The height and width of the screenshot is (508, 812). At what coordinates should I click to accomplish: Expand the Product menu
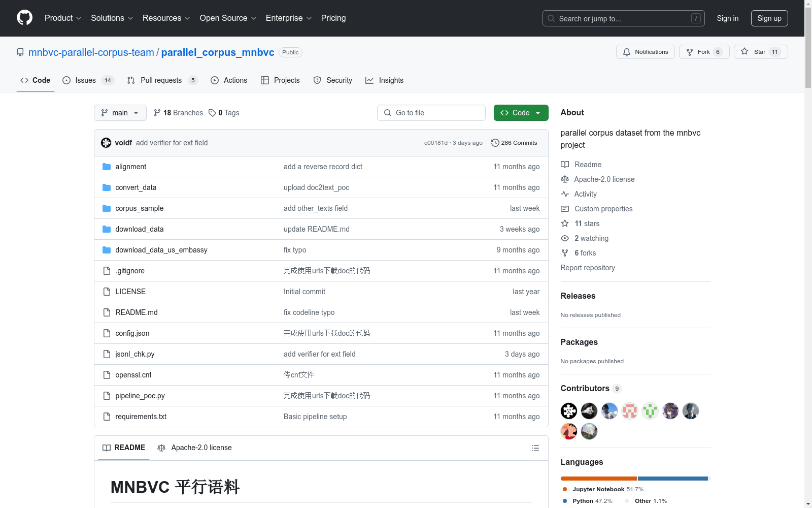(63, 18)
